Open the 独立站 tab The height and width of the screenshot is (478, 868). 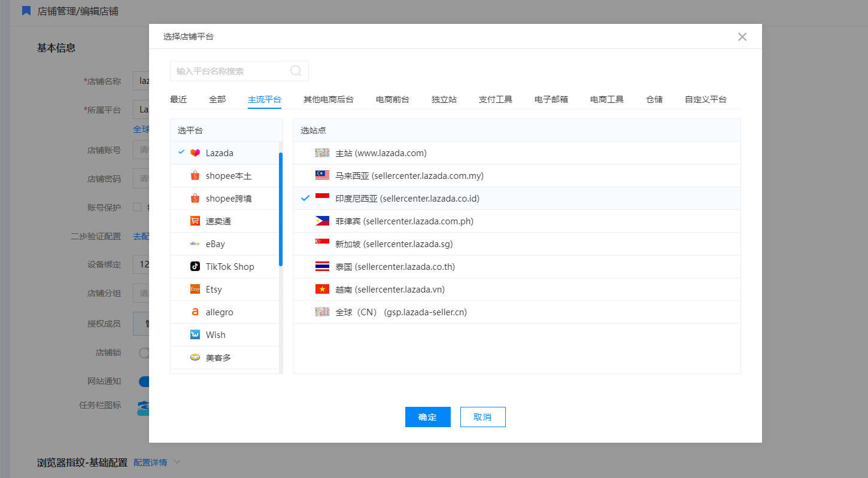click(444, 99)
